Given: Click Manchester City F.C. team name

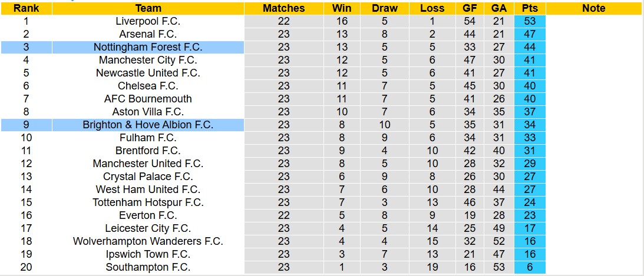Looking at the screenshot, I should 148,60.
